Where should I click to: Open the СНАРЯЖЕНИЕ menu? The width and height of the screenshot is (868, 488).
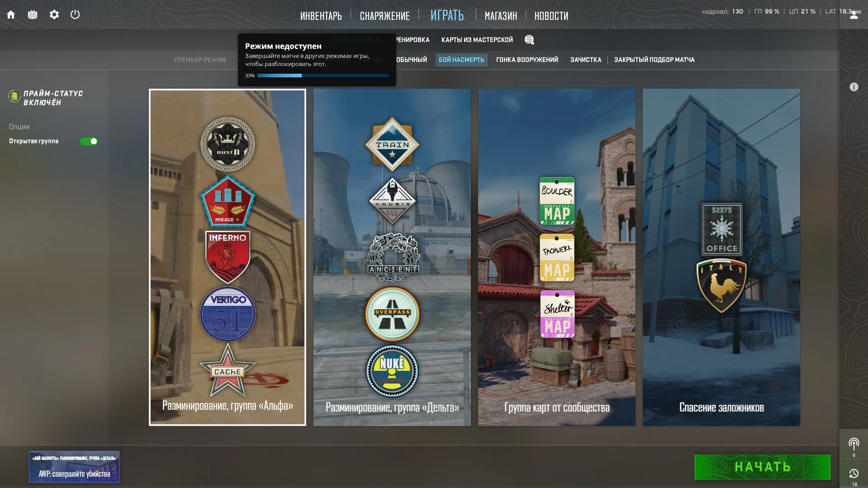tap(385, 16)
